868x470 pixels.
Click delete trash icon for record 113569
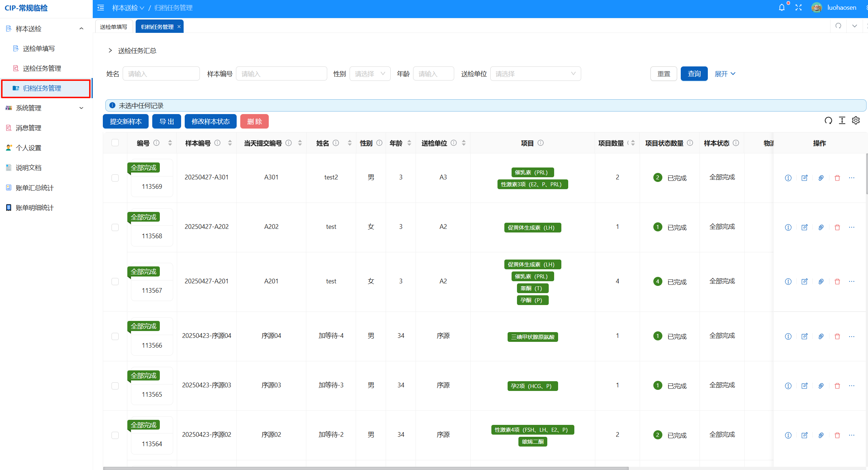point(837,178)
